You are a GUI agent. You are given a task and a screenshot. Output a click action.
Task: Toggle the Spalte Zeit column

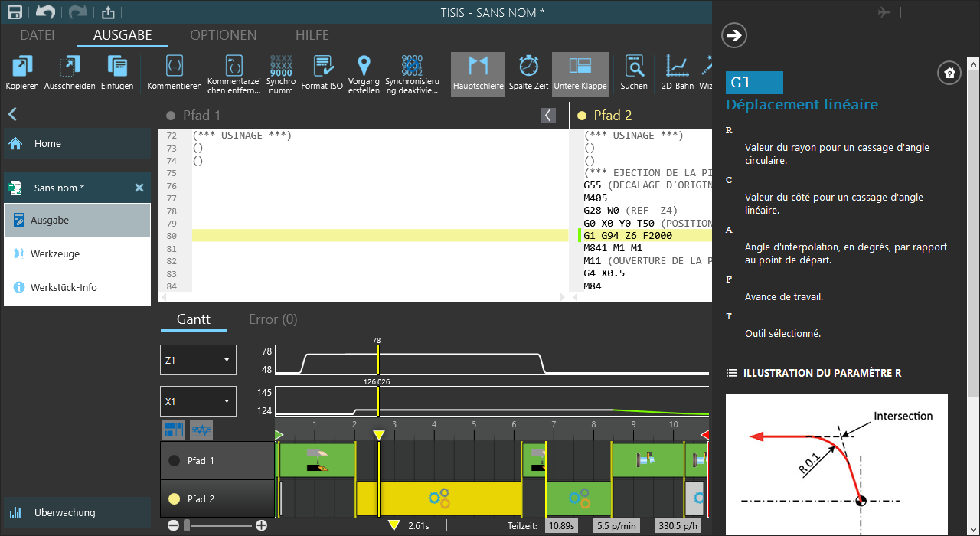click(x=528, y=67)
